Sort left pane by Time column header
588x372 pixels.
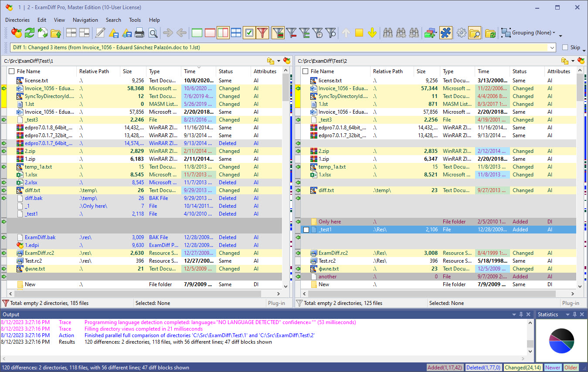coord(198,71)
